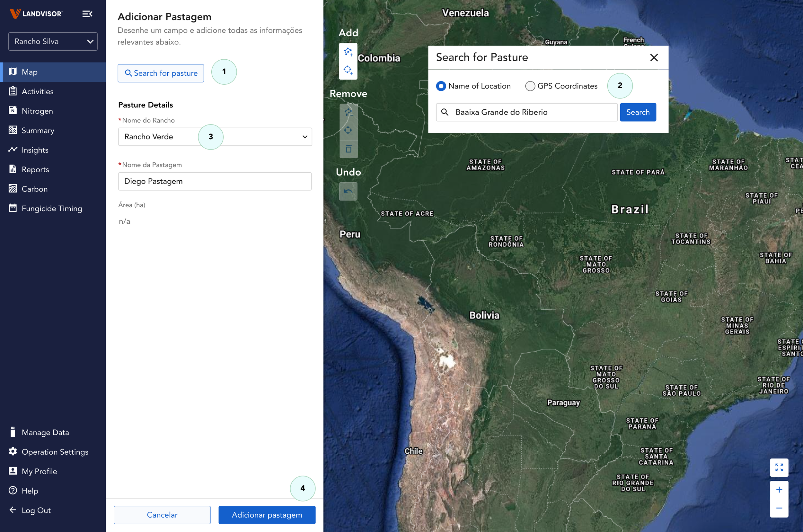The height and width of the screenshot is (532, 803).
Task: Click the undo arrow map tool
Action: [x=348, y=191]
